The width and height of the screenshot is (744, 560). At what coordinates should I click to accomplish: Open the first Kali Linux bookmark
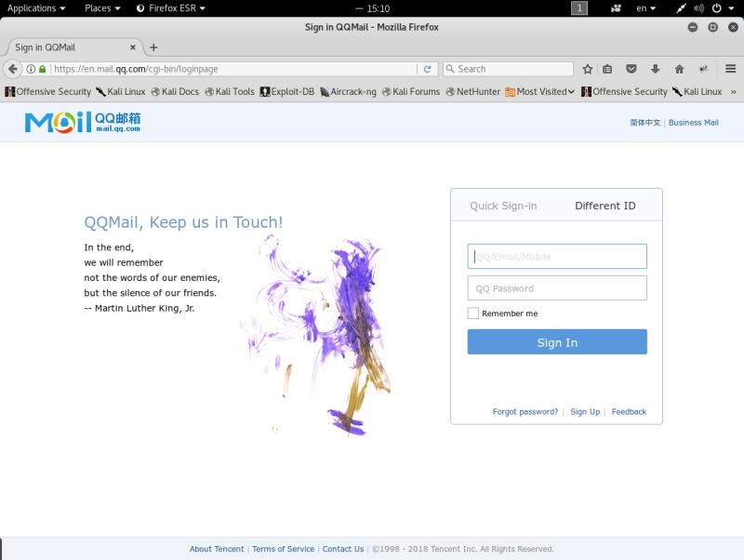(121, 92)
